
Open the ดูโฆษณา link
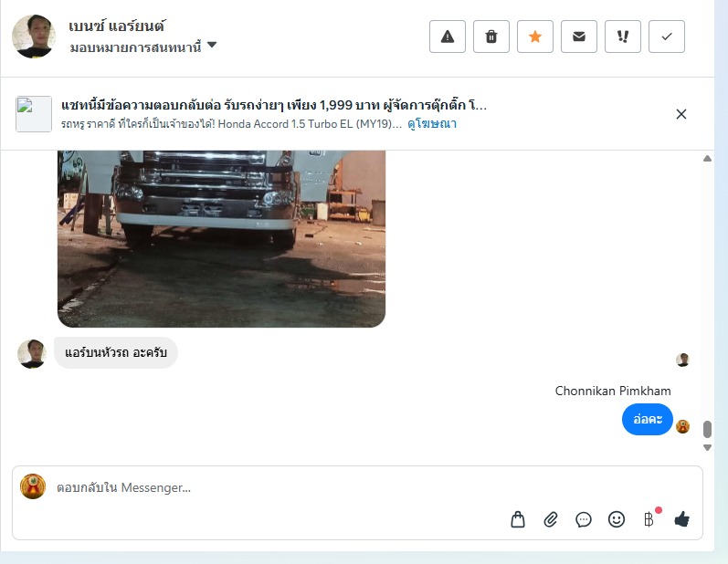(432, 124)
